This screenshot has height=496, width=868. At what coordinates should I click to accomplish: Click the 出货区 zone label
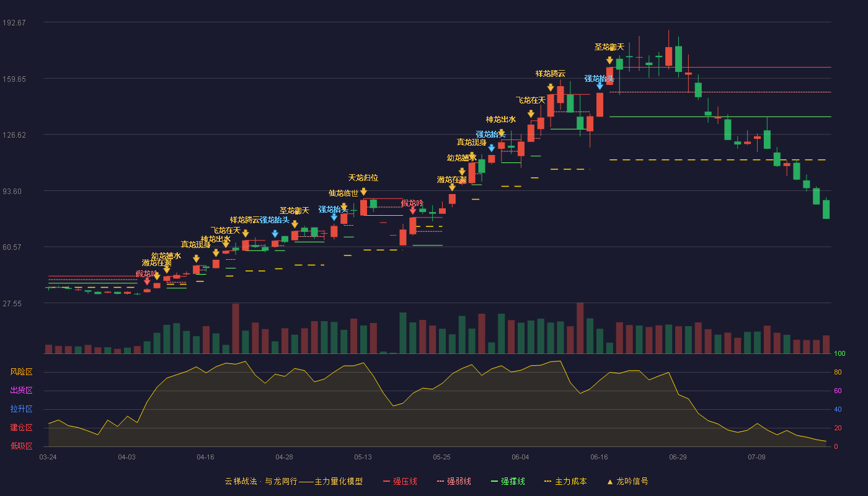click(21, 391)
